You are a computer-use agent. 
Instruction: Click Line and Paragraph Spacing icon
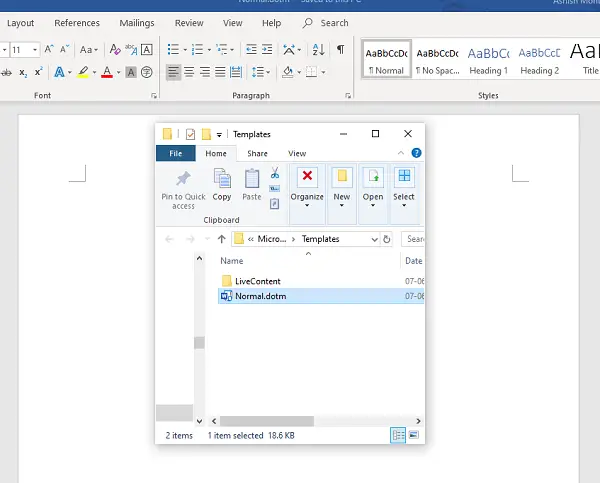pyautogui.click(x=258, y=72)
